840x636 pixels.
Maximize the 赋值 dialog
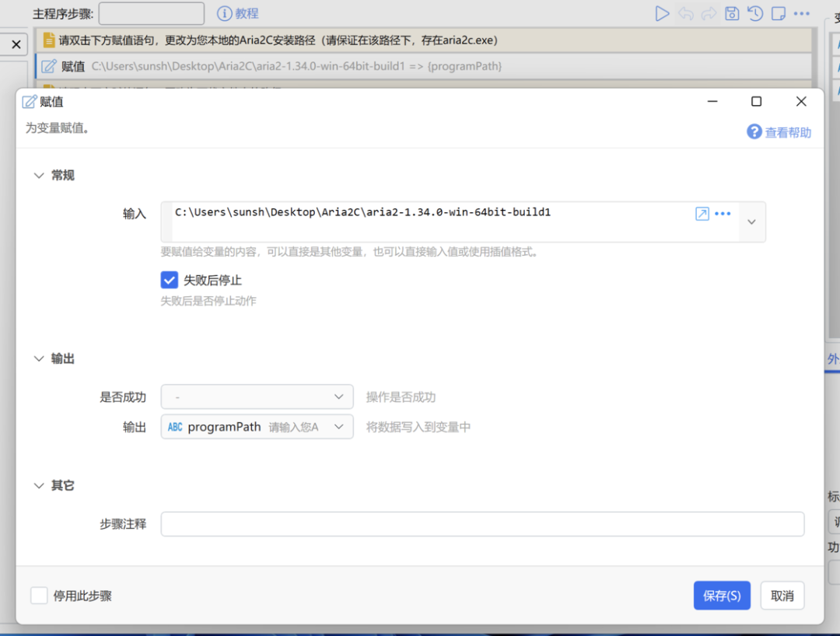(757, 101)
